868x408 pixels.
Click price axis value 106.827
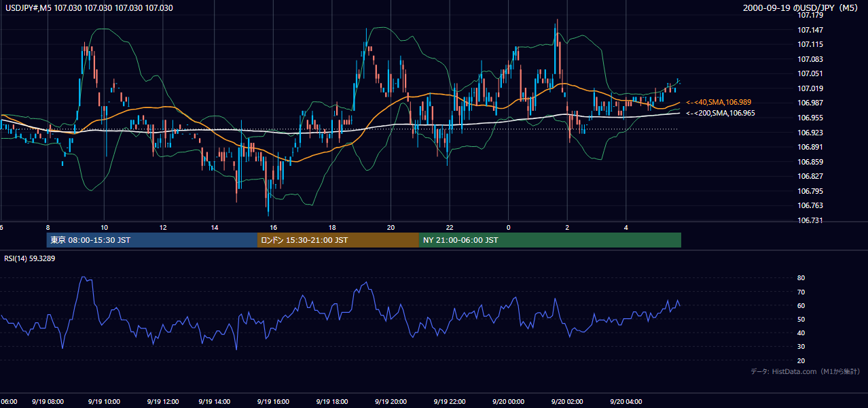(811, 176)
